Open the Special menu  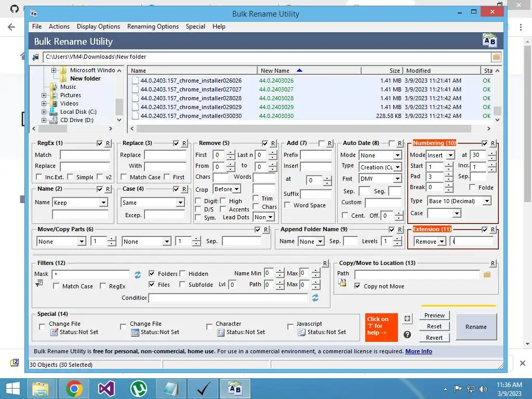click(x=195, y=26)
